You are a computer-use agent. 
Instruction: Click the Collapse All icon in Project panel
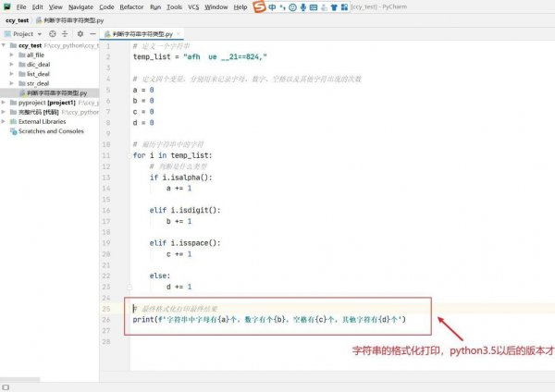65,34
